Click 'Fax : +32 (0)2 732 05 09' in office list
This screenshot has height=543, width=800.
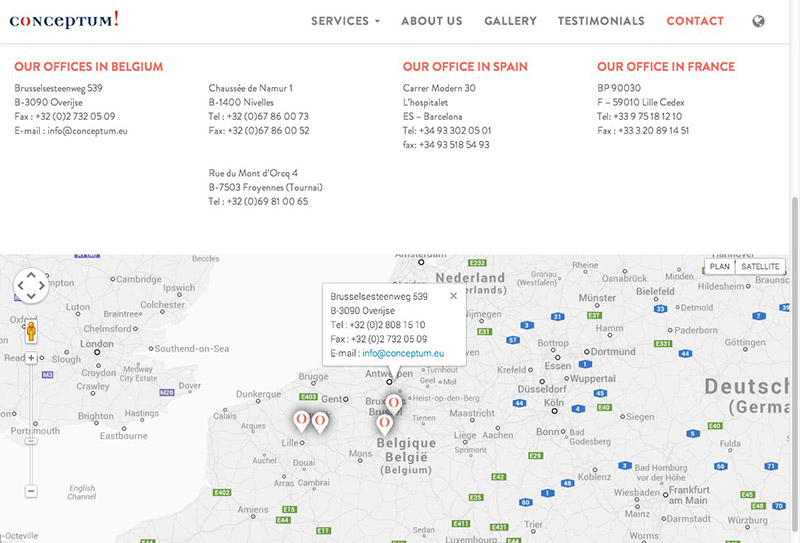click(x=65, y=116)
